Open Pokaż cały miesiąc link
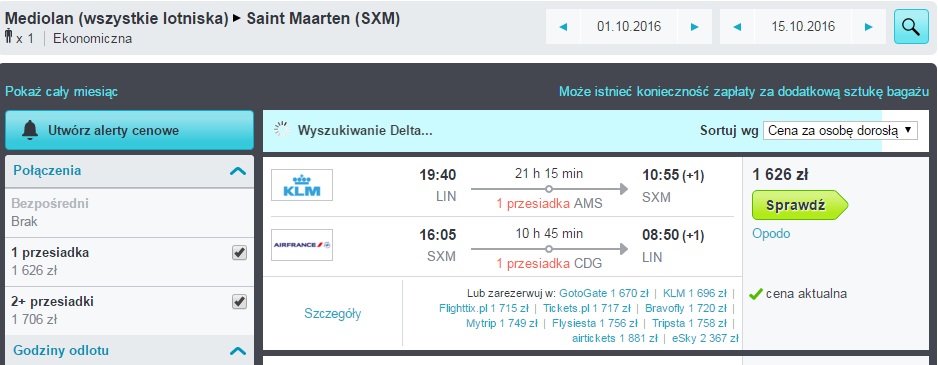 [62, 92]
